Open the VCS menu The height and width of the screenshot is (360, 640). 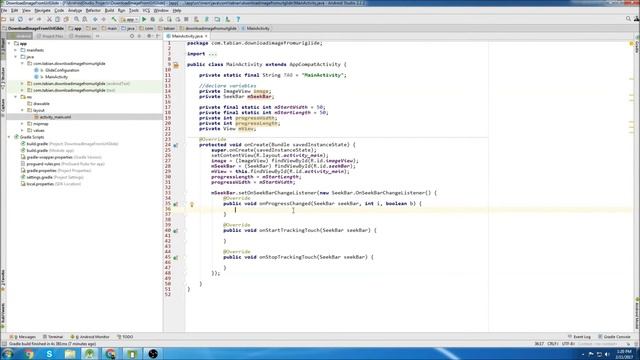(146, 10)
